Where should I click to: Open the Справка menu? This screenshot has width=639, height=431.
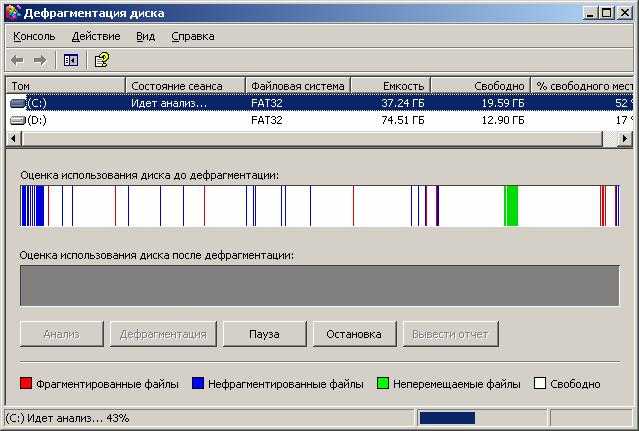[193, 36]
